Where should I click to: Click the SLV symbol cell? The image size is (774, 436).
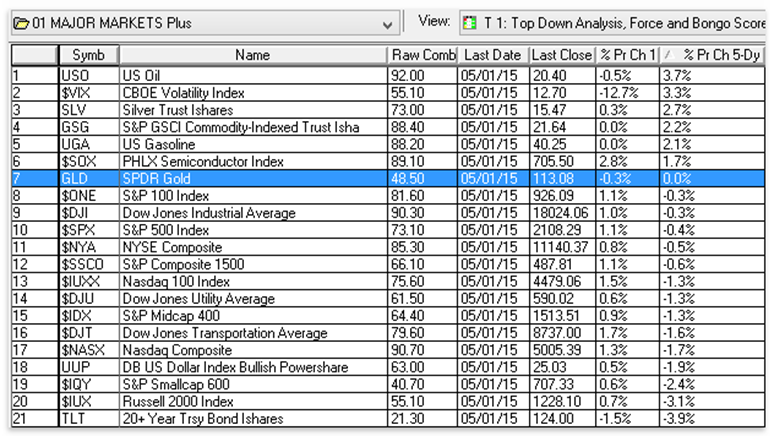pos(89,110)
